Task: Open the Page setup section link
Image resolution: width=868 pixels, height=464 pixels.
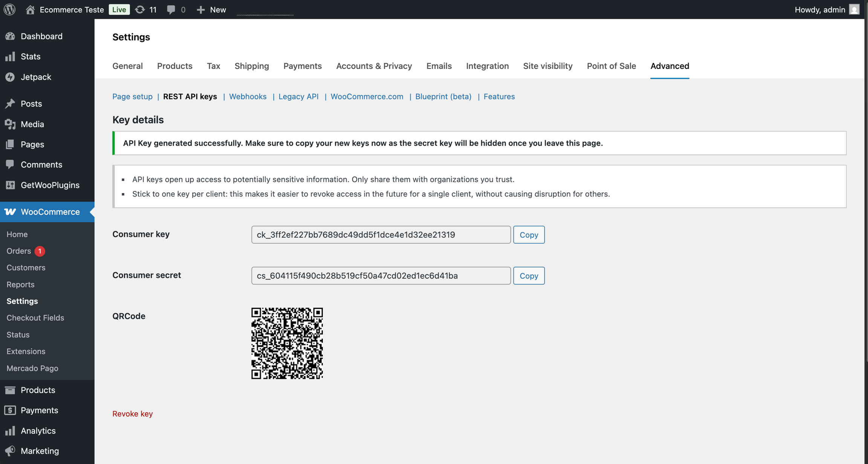Action: 132,96
